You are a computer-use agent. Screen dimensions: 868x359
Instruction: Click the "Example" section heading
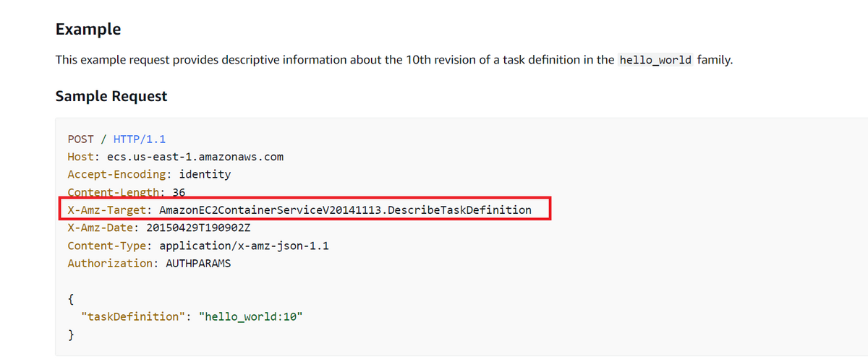click(x=88, y=30)
